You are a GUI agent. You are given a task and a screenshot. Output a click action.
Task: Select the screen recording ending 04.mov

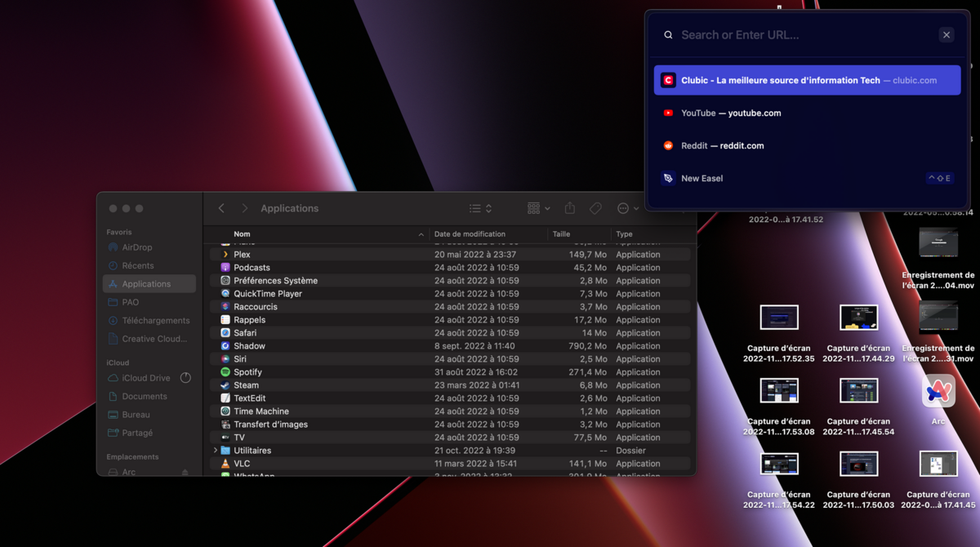coord(938,242)
